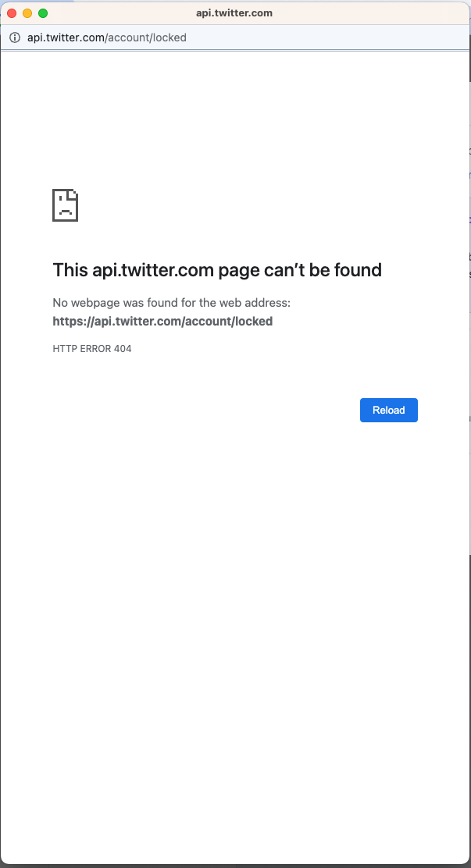Screen dimensions: 471x868
Task: Click the frowning face inside the document icon
Action: point(64,209)
